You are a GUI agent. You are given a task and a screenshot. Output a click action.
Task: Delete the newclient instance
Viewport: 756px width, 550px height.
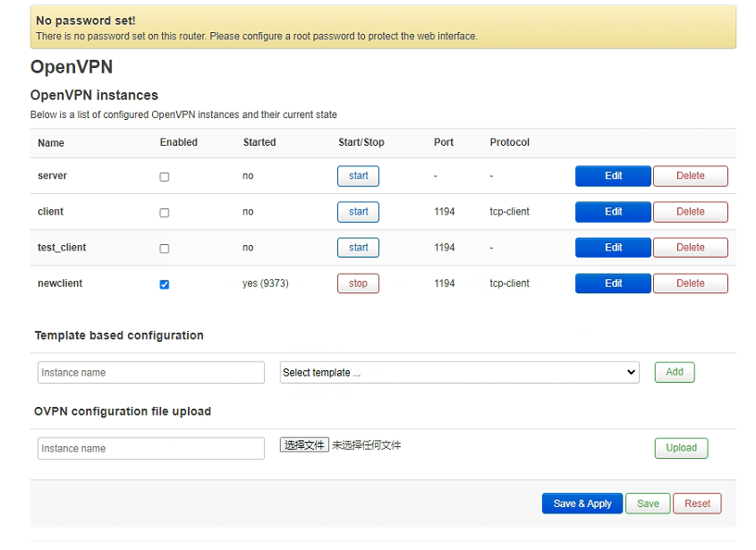690,283
